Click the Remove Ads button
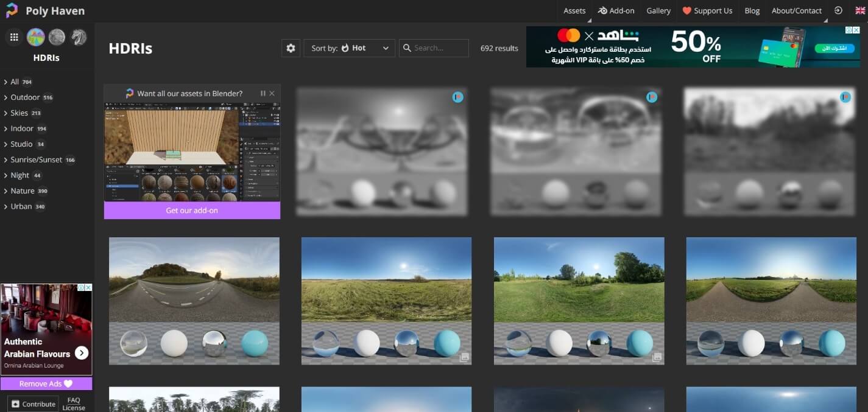 click(46, 384)
